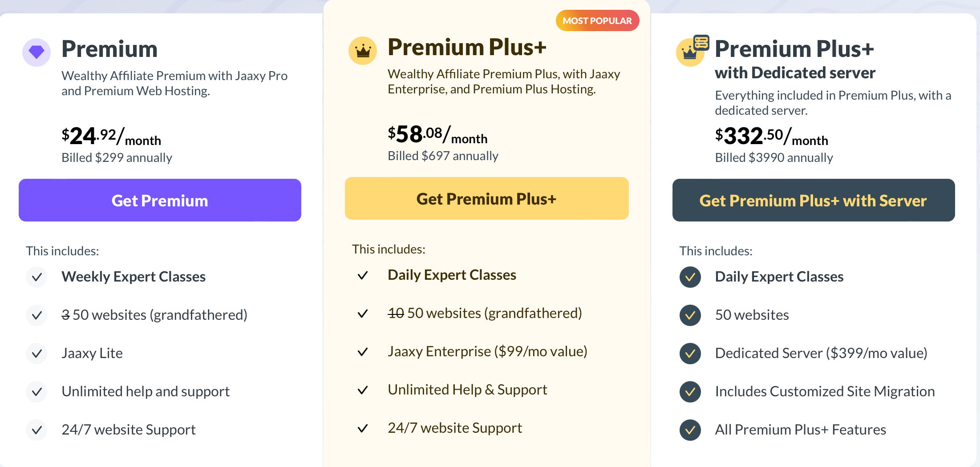Click Get Premium Plus+ with Server button
Screen dimensions: 980x467
coord(813,200)
